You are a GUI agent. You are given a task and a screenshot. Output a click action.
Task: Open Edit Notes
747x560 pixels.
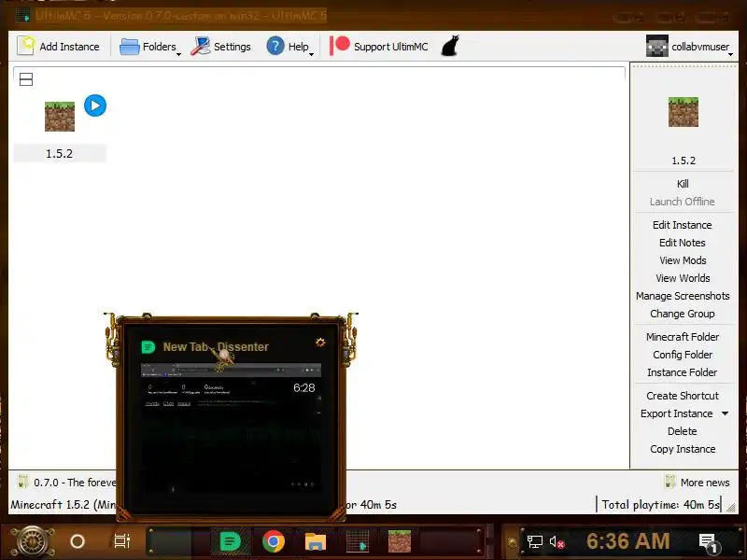click(x=683, y=243)
